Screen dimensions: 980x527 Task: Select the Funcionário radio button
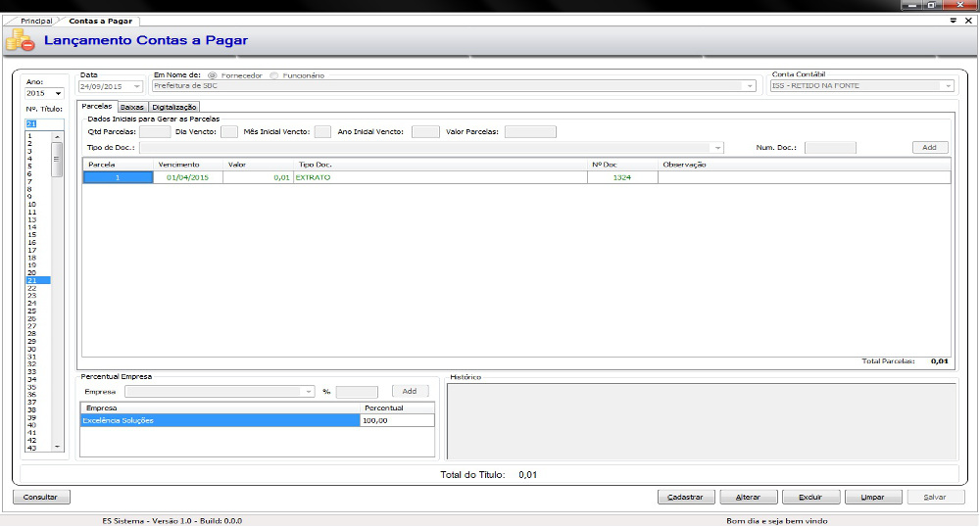click(273, 75)
